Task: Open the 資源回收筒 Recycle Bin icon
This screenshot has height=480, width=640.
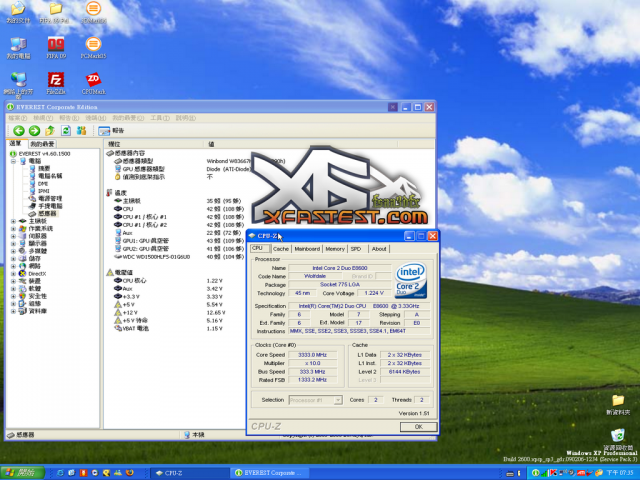Action: click(618, 439)
